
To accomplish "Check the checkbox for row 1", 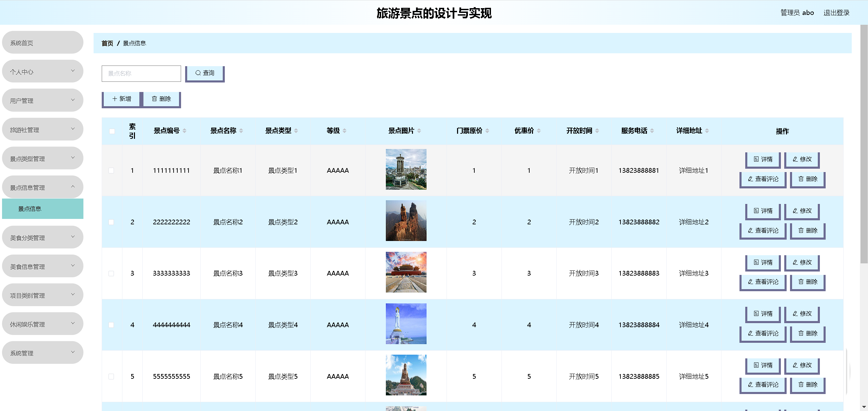I will 111,170.
